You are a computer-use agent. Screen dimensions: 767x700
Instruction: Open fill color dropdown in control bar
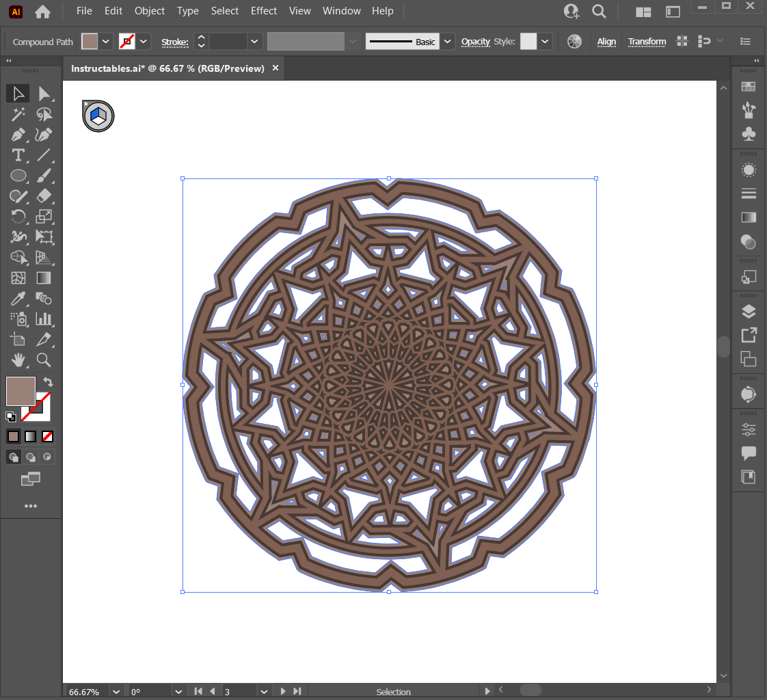tap(106, 42)
